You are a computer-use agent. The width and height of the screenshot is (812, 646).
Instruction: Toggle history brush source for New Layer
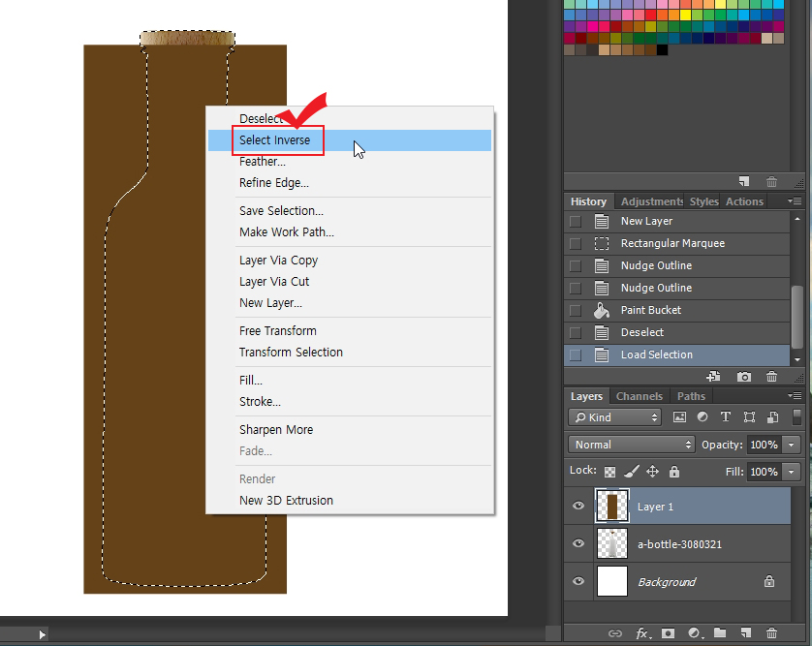[x=576, y=221]
